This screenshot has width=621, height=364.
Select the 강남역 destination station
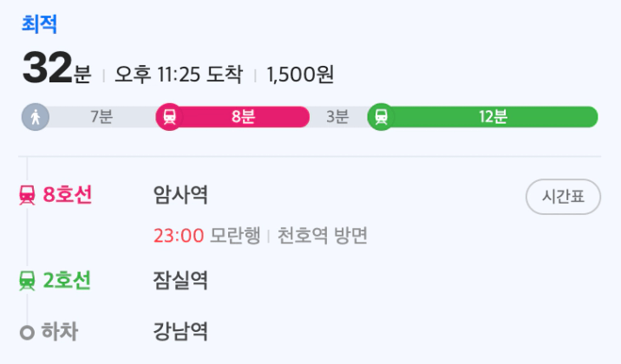point(180,332)
